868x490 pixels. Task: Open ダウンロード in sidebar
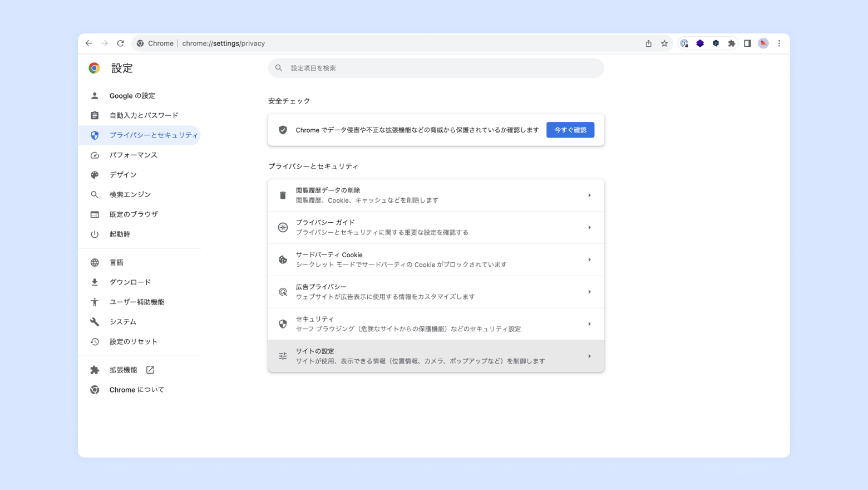point(139,282)
